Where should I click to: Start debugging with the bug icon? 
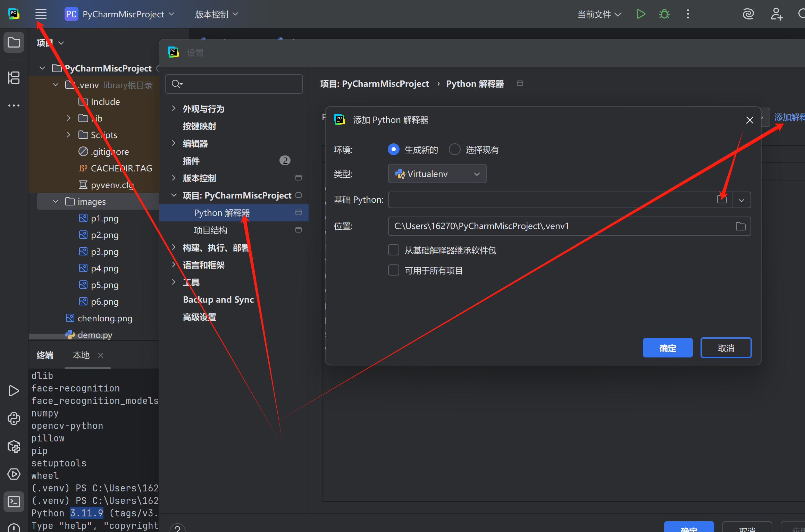(x=664, y=14)
